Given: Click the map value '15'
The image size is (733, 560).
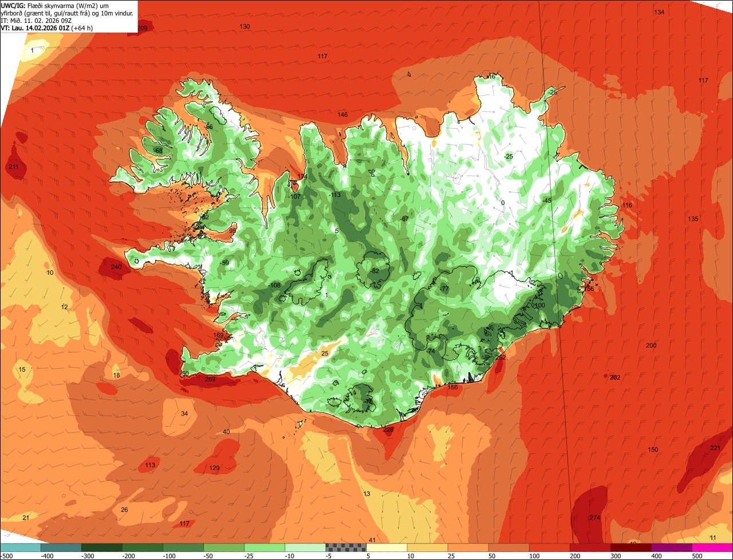Looking at the screenshot, I should tap(22, 369).
